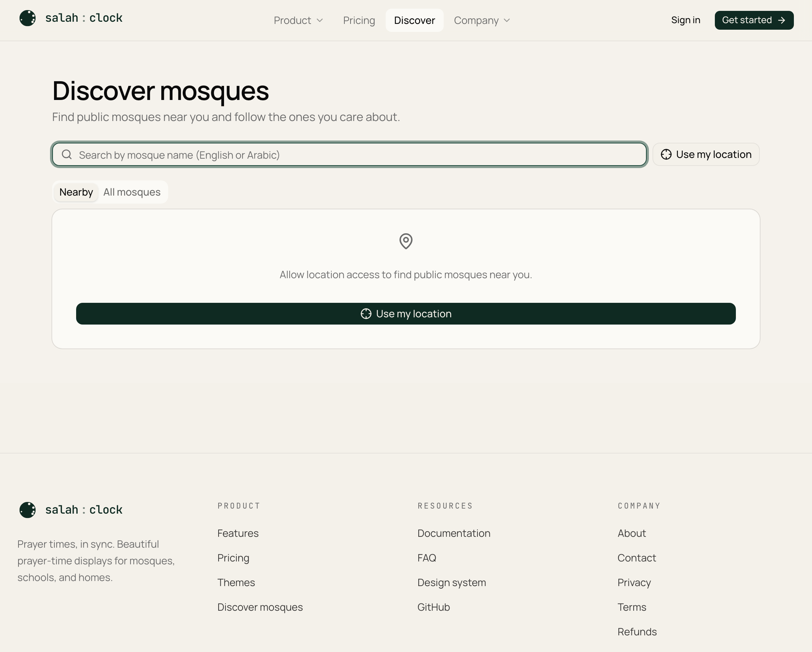Viewport: 812px width, 652px height.
Task: Open the Pricing page from top navigation
Action: coord(359,20)
